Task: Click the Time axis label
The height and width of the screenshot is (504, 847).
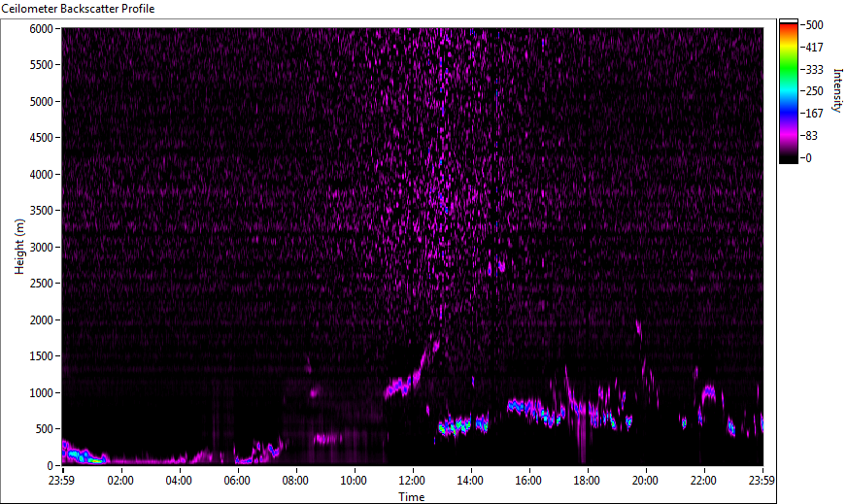Action: tap(412, 497)
